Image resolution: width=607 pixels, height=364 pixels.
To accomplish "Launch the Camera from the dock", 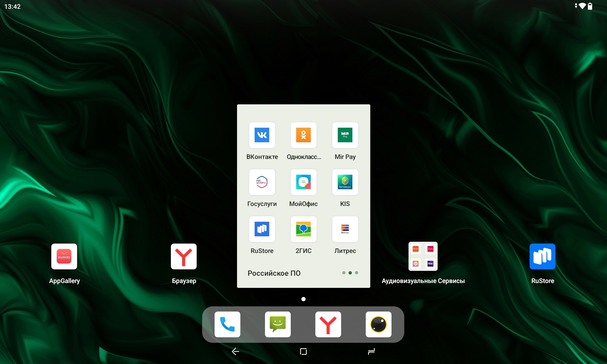I will tap(378, 325).
